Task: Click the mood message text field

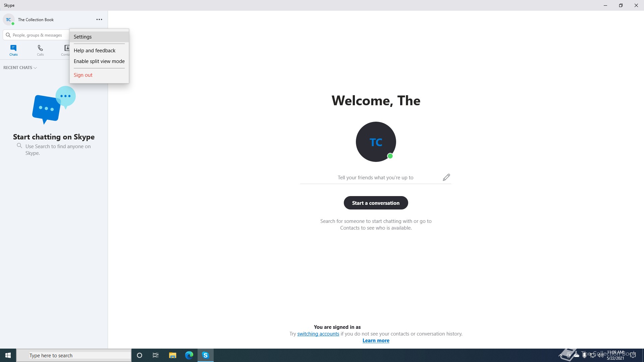Action: click(x=375, y=178)
